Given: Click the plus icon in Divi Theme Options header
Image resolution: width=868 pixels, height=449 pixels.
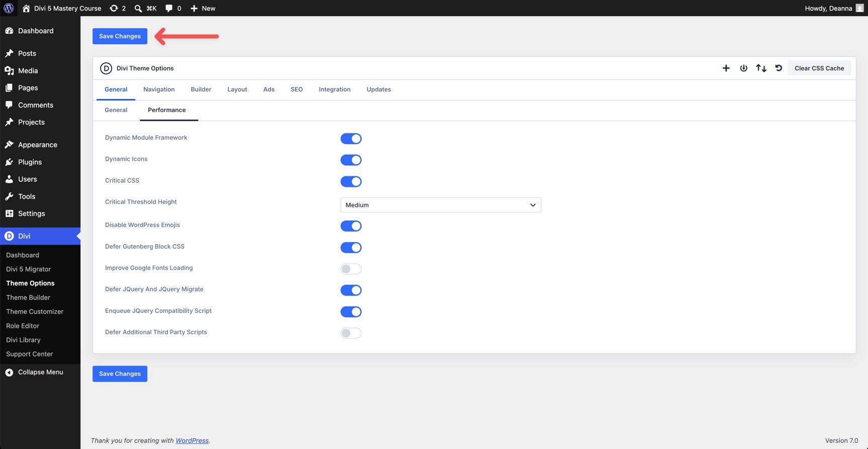Looking at the screenshot, I should (x=726, y=68).
